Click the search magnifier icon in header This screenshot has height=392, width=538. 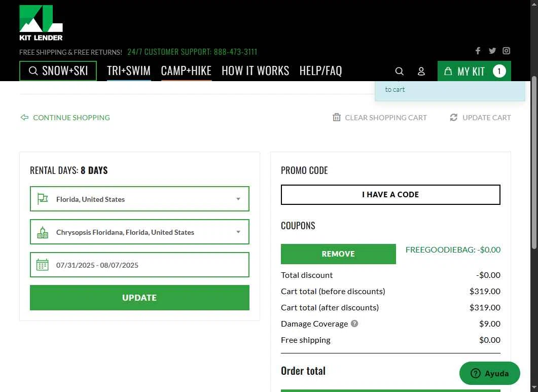click(x=400, y=71)
